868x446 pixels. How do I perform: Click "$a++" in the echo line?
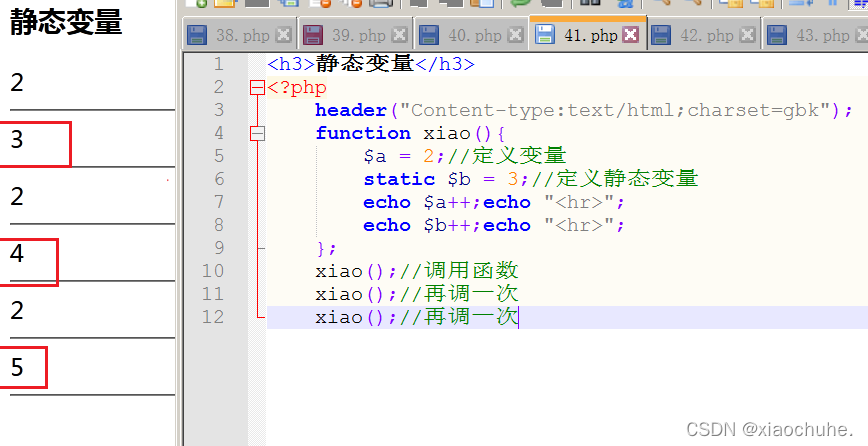[447, 203]
